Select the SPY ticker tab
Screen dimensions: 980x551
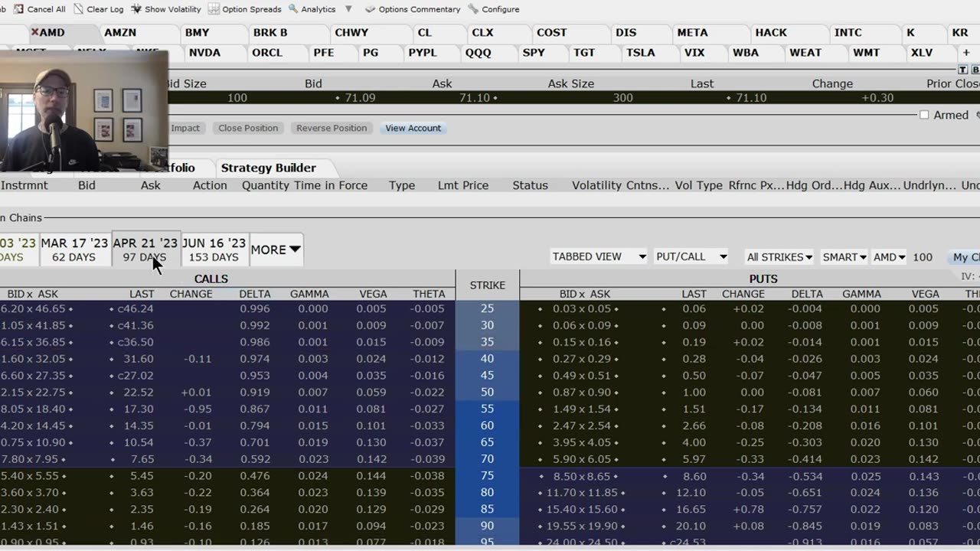pos(534,53)
